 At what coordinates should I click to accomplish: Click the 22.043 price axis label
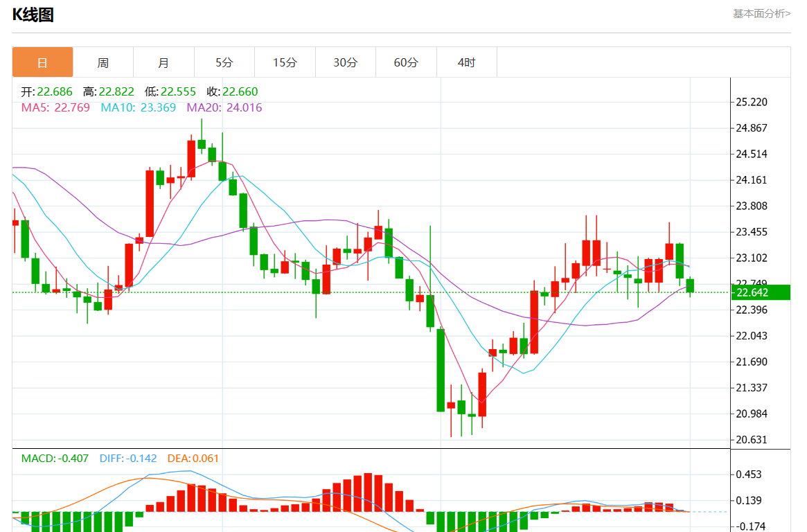click(752, 335)
